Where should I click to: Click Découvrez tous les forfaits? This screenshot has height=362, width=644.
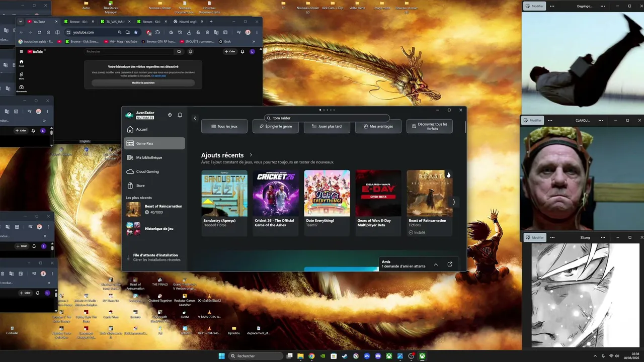(x=430, y=126)
